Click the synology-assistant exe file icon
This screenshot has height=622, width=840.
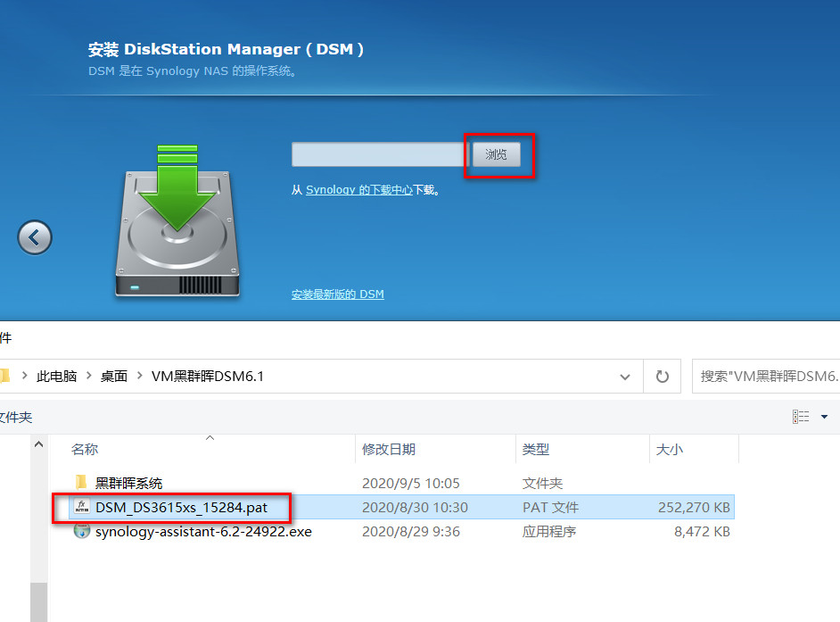click(82, 531)
